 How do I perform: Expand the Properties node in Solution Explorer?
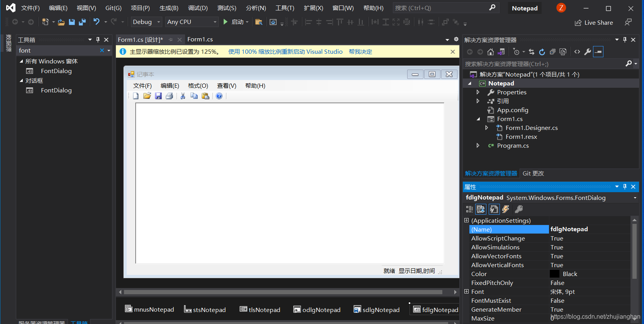pos(478,92)
